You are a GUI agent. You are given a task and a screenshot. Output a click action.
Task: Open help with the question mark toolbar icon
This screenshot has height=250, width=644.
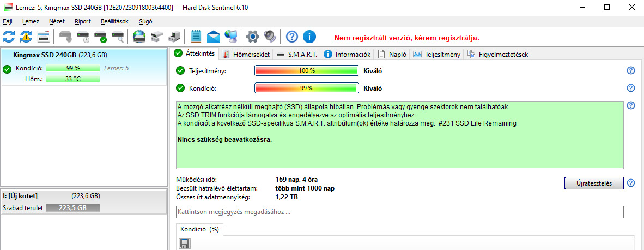(291, 37)
